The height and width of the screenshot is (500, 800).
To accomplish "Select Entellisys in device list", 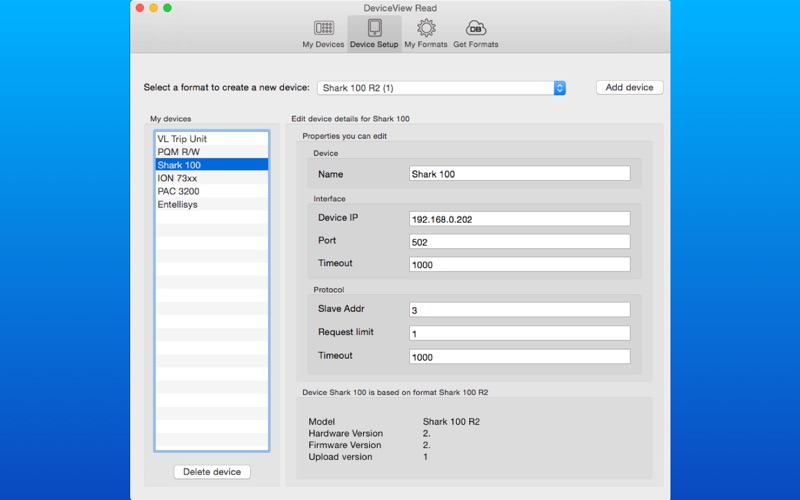I will pyautogui.click(x=211, y=203).
